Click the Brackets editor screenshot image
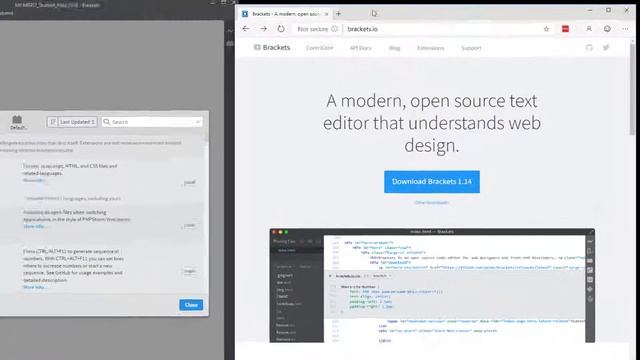 coord(432,285)
